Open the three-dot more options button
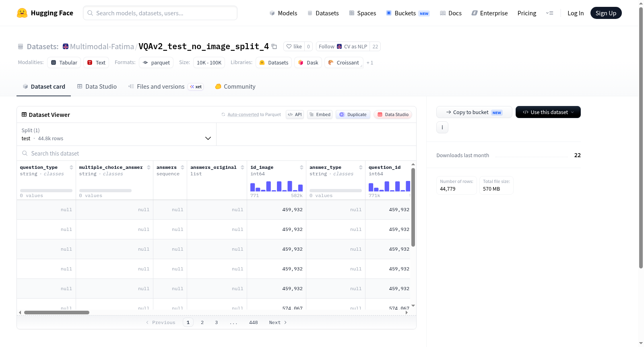The image size is (644, 347). point(442,127)
